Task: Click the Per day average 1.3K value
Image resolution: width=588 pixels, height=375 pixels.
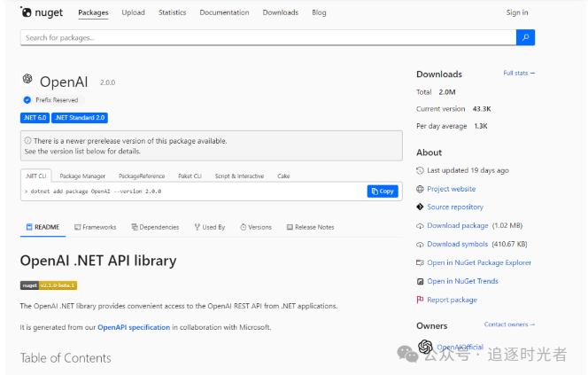Action: tap(481, 126)
